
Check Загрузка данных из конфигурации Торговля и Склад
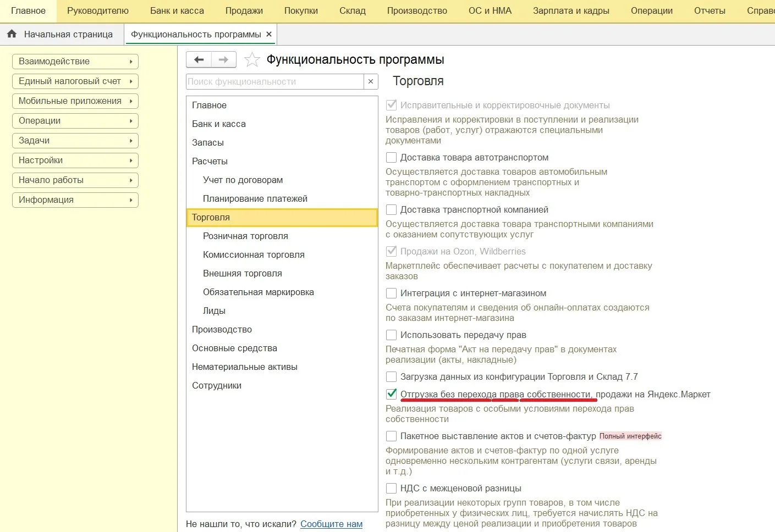(x=392, y=376)
